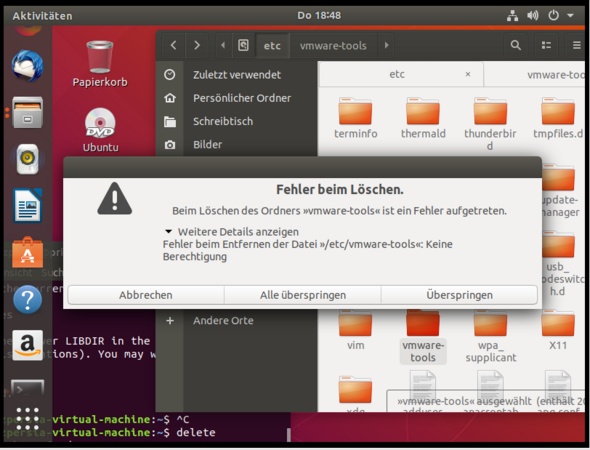This screenshot has height=450, width=590.
Task: Open Ubuntu Software from the dock
Action: (27, 252)
